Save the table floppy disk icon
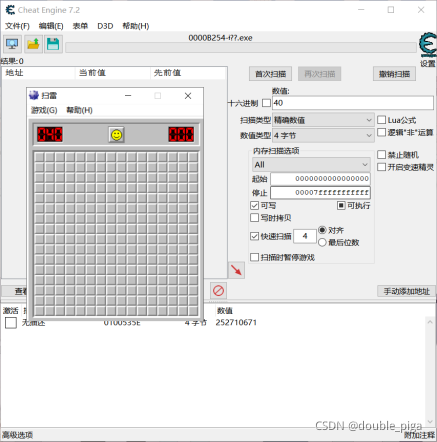Viewport: 437px width, 442px height. [x=53, y=44]
